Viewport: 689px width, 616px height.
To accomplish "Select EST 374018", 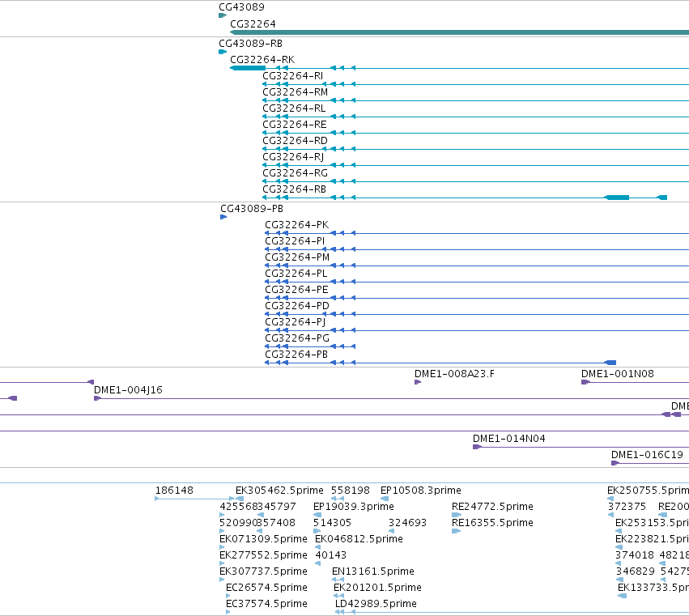I will coord(635,555).
